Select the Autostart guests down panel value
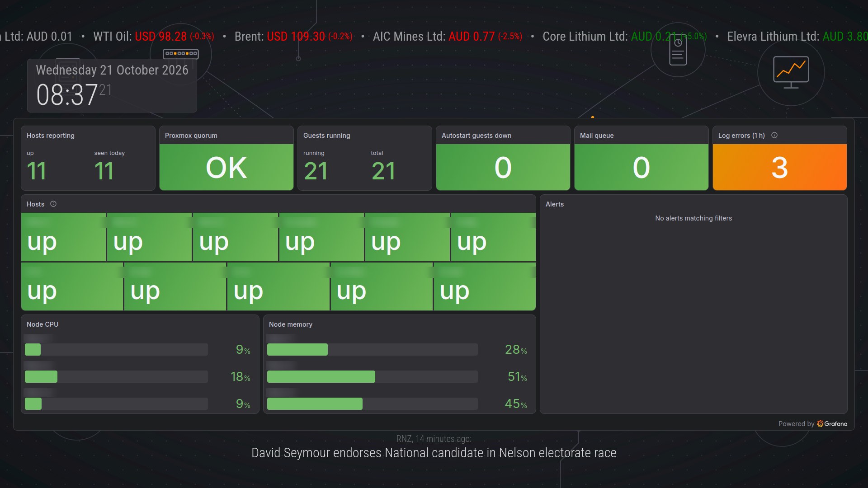Image resolution: width=868 pixels, height=488 pixels. tap(503, 167)
